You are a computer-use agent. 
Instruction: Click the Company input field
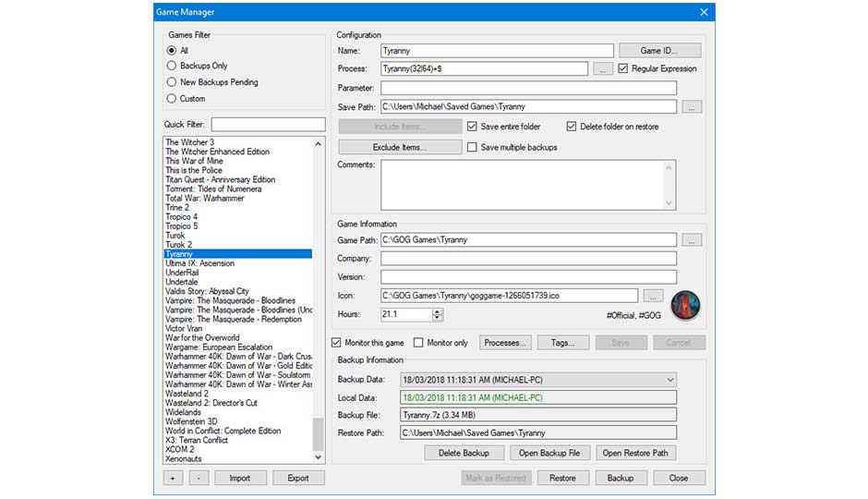click(x=529, y=259)
